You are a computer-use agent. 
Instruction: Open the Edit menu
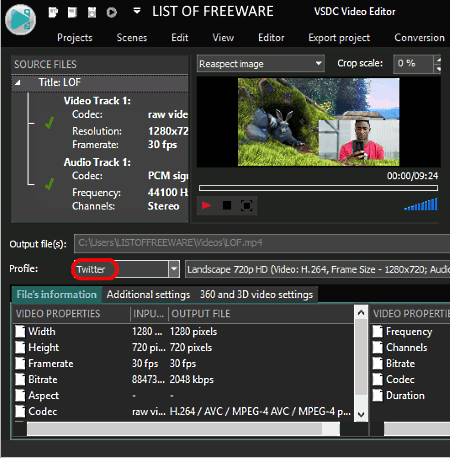(180, 38)
